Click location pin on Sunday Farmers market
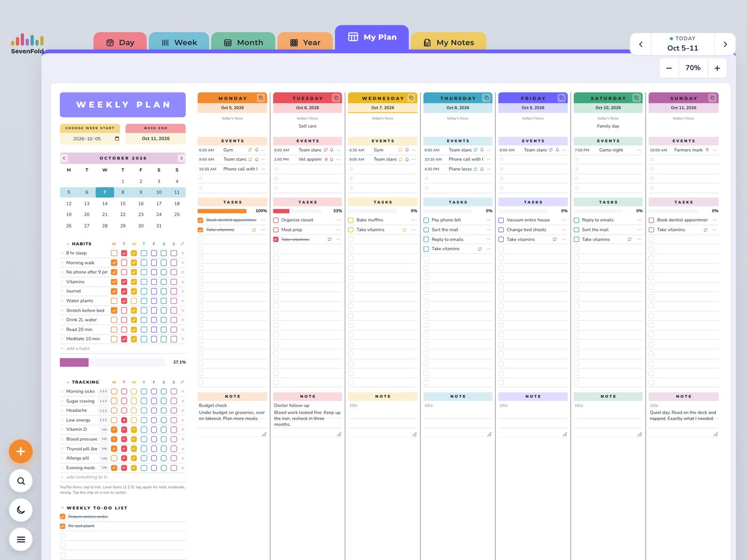The image size is (747, 560). [708, 150]
